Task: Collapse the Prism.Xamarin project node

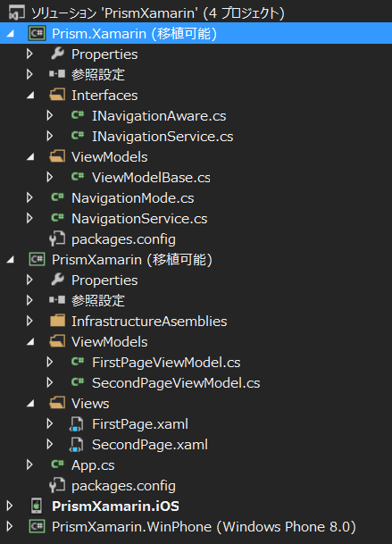Action: click(x=11, y=34)
